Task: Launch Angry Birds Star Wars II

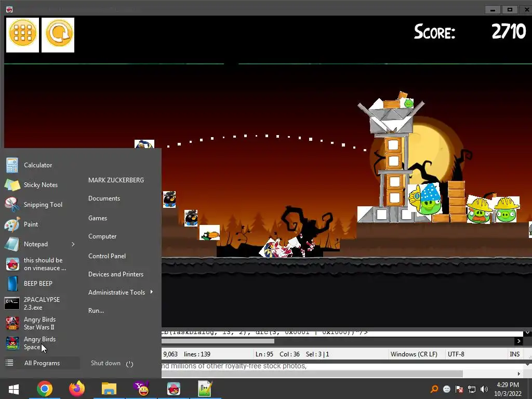Action: pyautogui.click(x=41, y=323)
